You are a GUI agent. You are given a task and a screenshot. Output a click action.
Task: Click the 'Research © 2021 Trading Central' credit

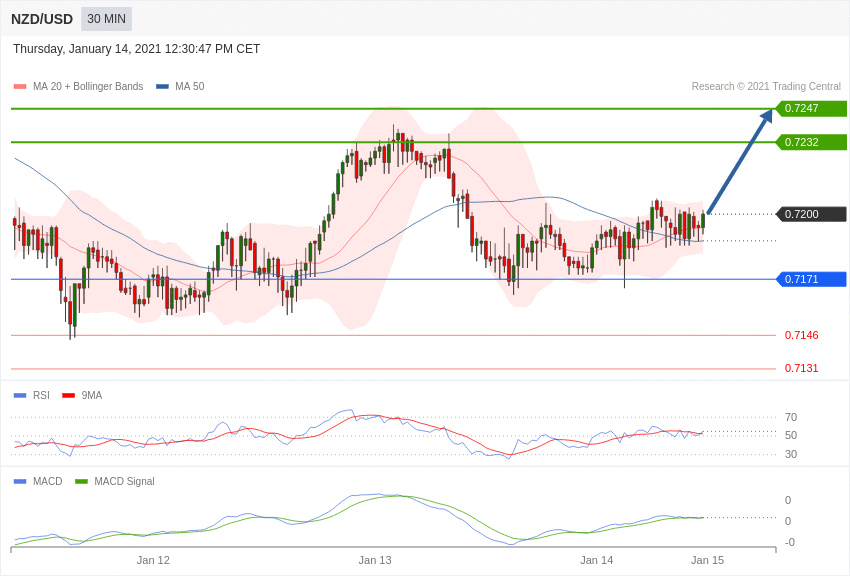click(x=766, y=87)
